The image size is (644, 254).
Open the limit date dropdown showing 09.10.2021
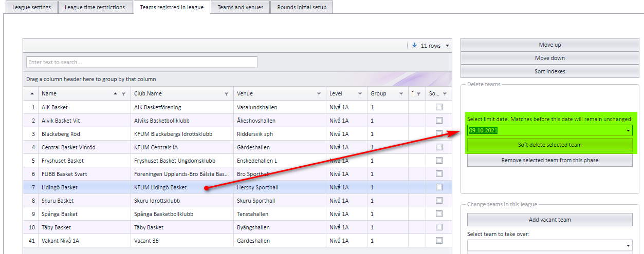click(628, 131)
